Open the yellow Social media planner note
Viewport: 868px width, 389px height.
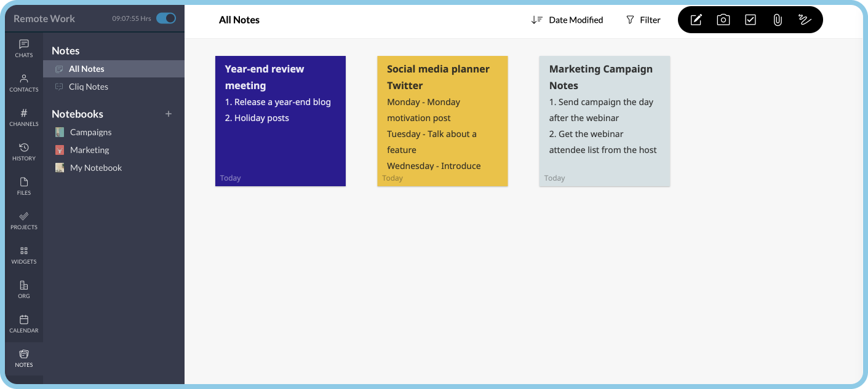[442, 121]
